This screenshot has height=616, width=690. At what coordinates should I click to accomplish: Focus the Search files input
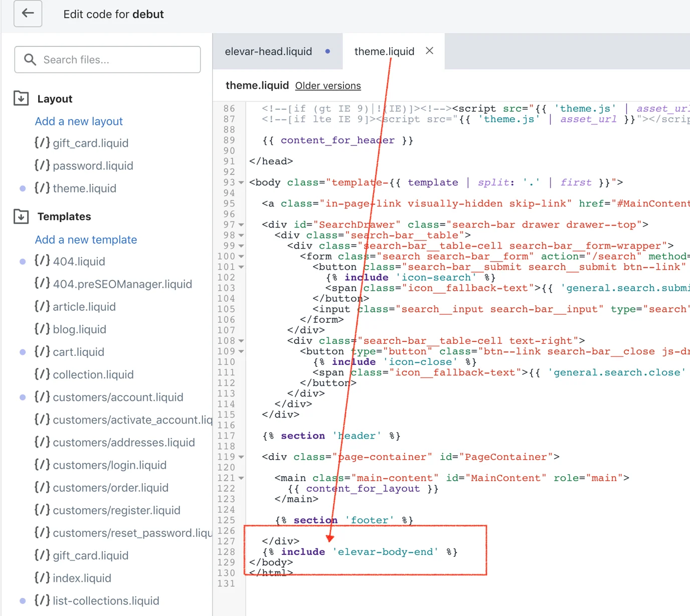pyautogui.click(x=107, y=60)
